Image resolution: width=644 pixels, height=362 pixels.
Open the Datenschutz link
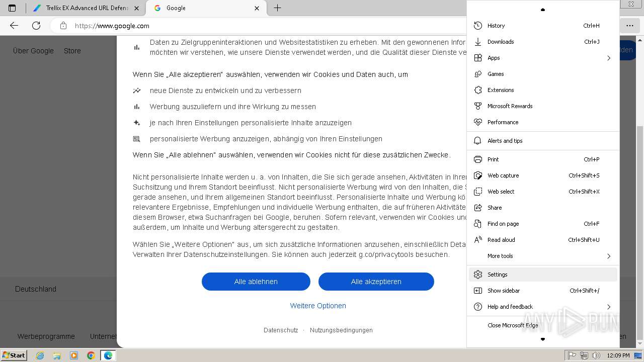281,330
